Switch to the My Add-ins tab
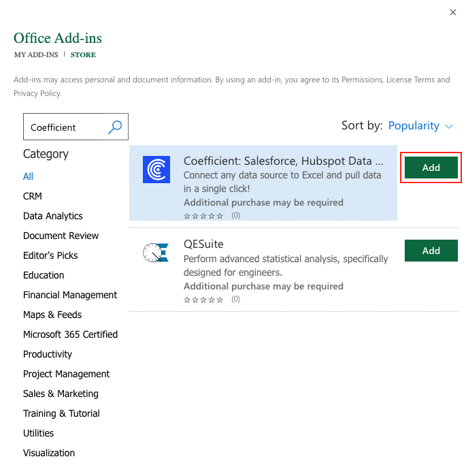The height and width of the screenshot is (476, 466). coord(36,54)
